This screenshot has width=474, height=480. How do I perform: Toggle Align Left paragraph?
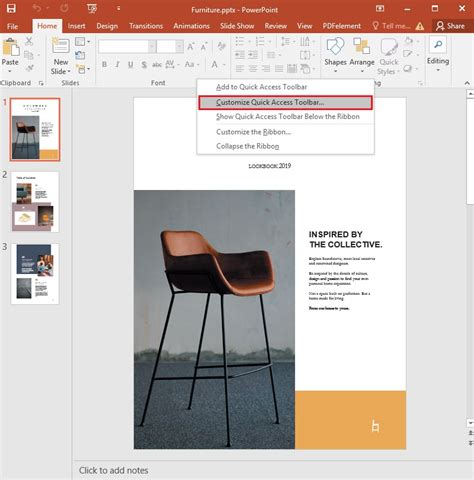(x=240, y=69)
